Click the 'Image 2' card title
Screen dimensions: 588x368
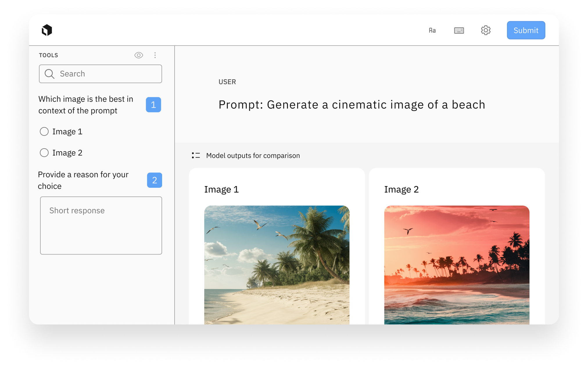coord(401,189)
